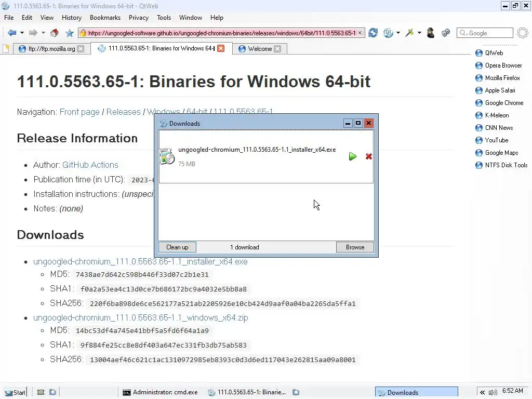Open the Opera Browser bookmark
This screenshot has height=399, width=532.
tap(498, 65)
